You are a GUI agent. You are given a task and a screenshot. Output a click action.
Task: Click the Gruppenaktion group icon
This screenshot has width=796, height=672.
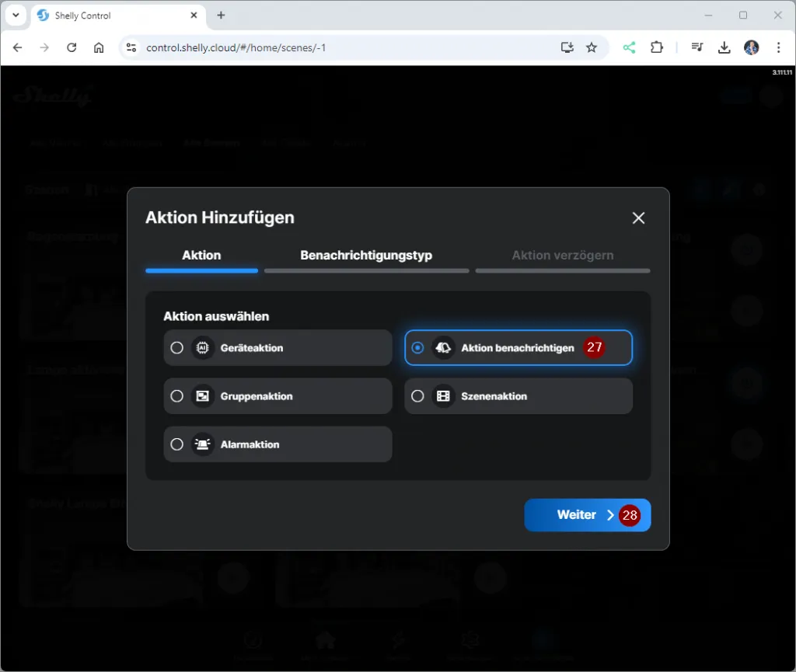pyautogui.click(x=203, y=396)
